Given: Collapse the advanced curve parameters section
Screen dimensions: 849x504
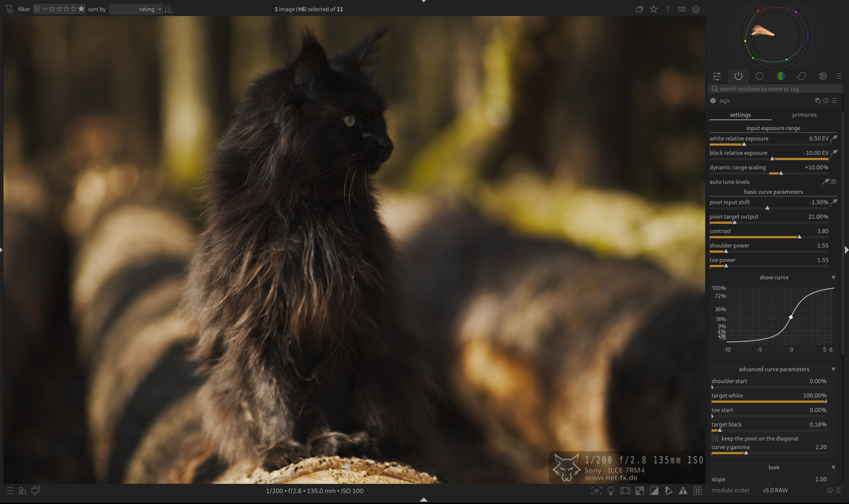Looking at the screenshot, I should pos(833,369).
